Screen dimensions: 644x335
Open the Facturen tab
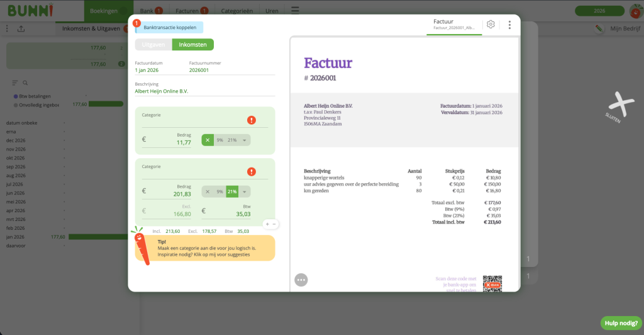pyautogui.click(x=191, y=11)
